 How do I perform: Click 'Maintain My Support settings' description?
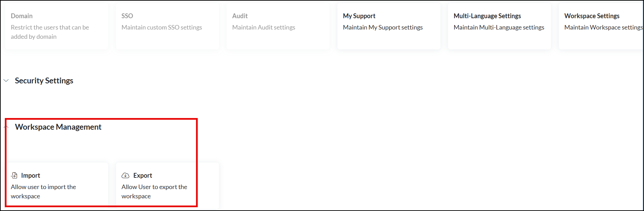[383, 27]
